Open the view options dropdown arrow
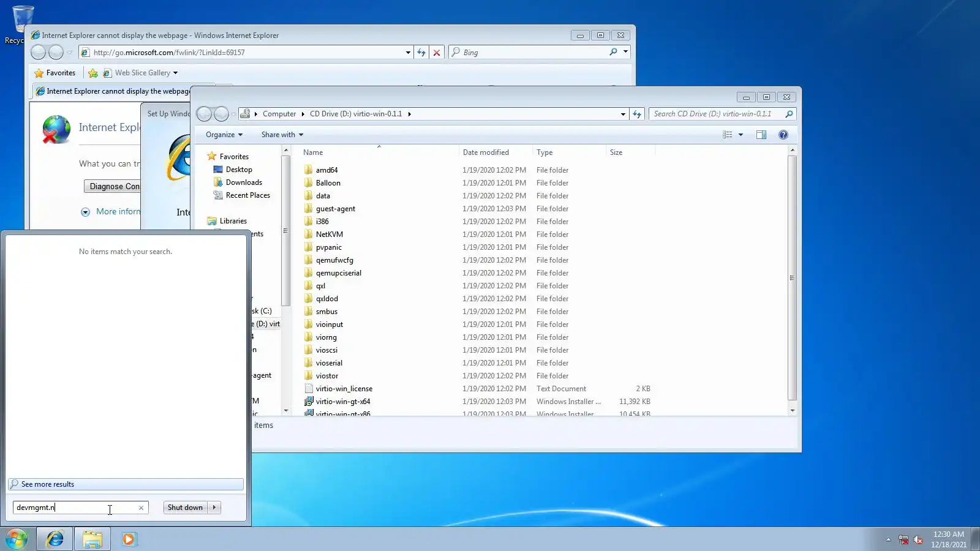This screenshot has width=980, height=551. (x=741, y=135)
